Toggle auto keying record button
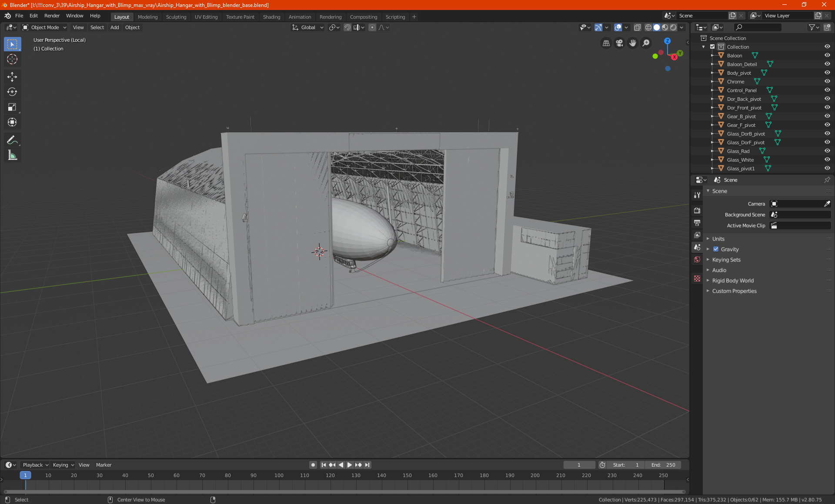The image size is (835, 504). pyautogui.click(x=313, y=465)
